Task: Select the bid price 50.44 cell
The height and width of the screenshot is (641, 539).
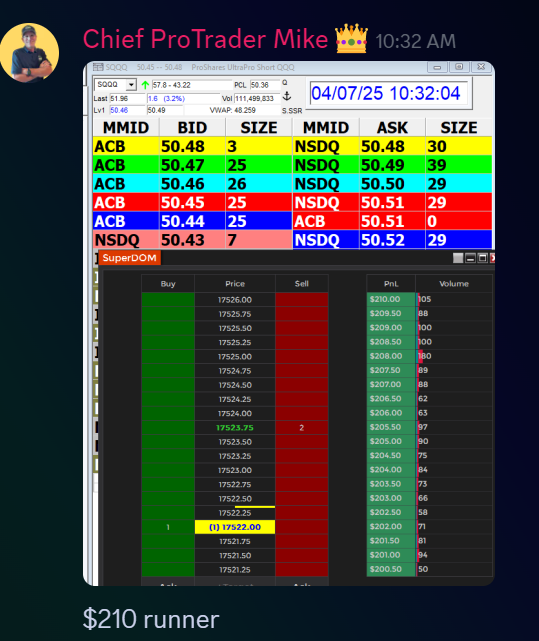Action: click(x=192, y=221)
